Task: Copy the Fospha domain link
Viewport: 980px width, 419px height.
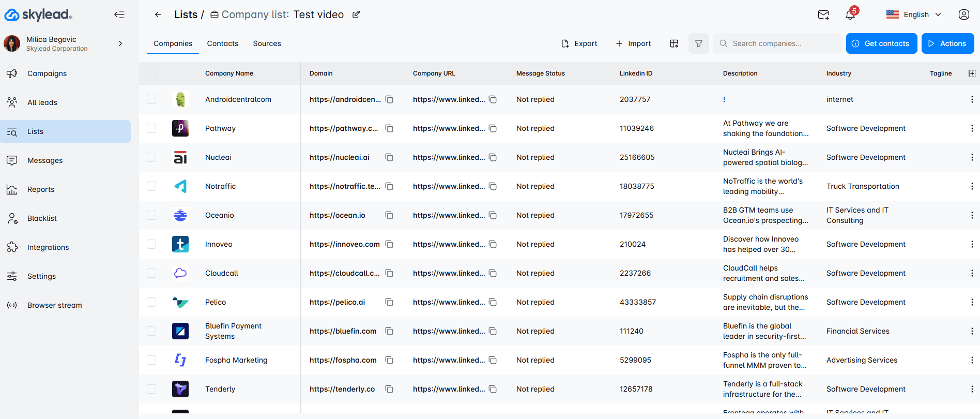Action: click(x=390, y=360)
